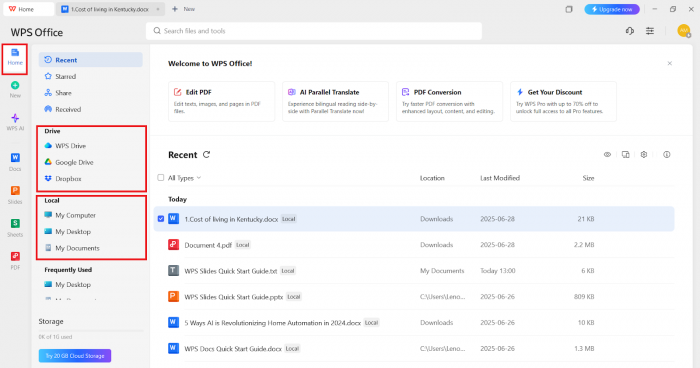Open the headset support icon
The image size is (700, 368).
[x=629, y=31]
